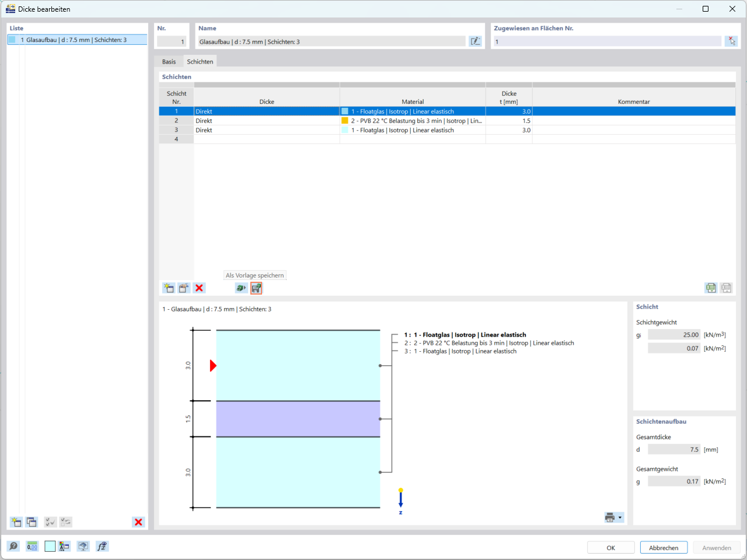Viewport: 747px width, 560px height.
Task: Print the layer graphic via the printer icon
Action: 609,517
